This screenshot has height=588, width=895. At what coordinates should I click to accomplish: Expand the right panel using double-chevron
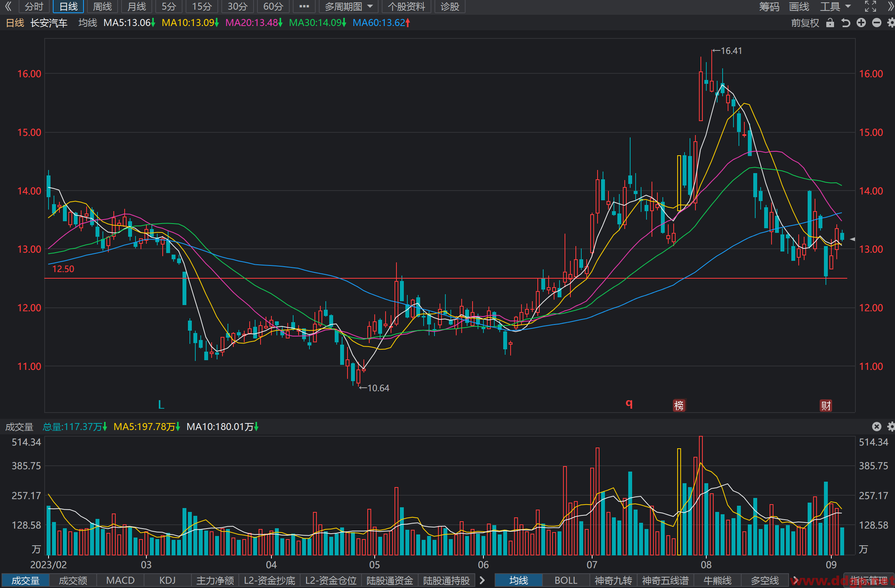(890, 6)
